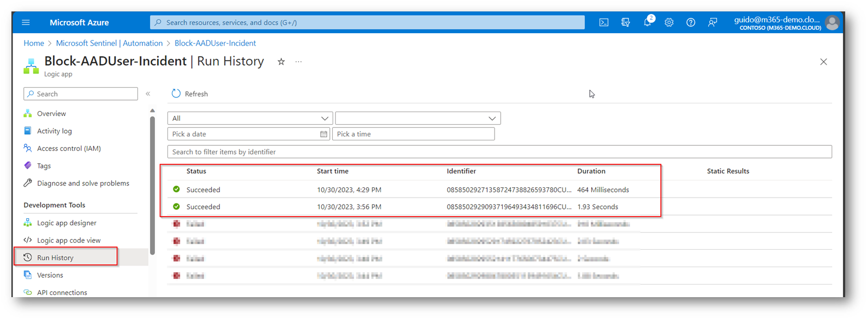The width and height of the screenshot is (868, 320).
Task: Open Tags in the left menu
Action: pyautogui.click(x=44, y=165)
